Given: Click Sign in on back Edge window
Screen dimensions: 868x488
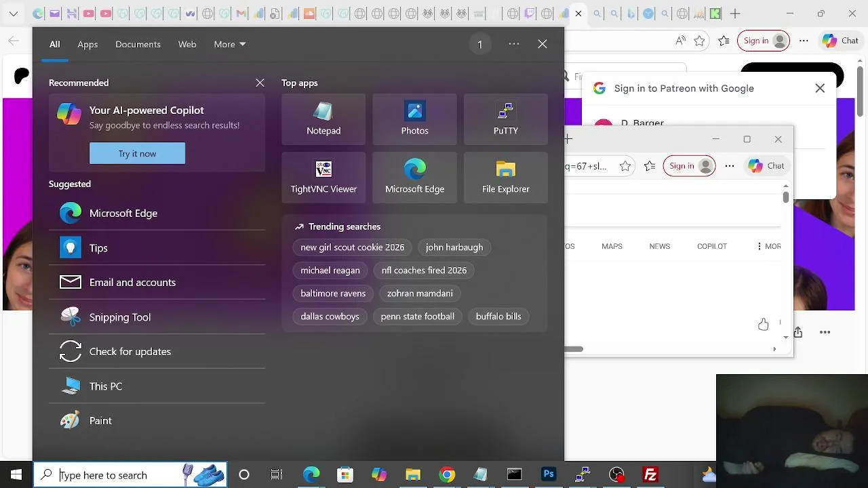Looking at the screenshot, I should (764, 41).
